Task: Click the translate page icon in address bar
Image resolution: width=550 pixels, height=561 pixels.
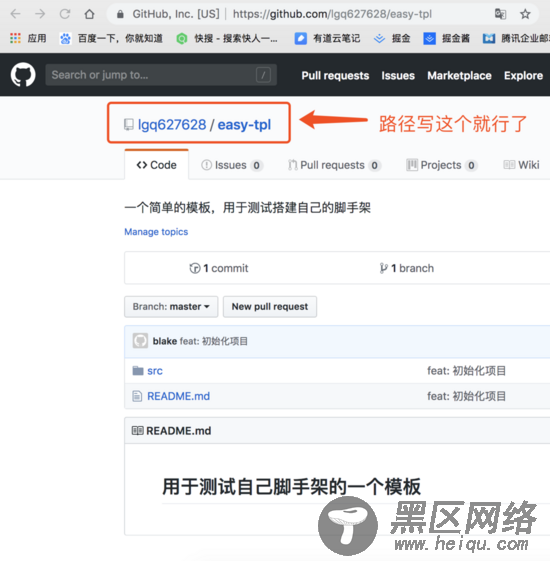Action: tap(500, 14)
